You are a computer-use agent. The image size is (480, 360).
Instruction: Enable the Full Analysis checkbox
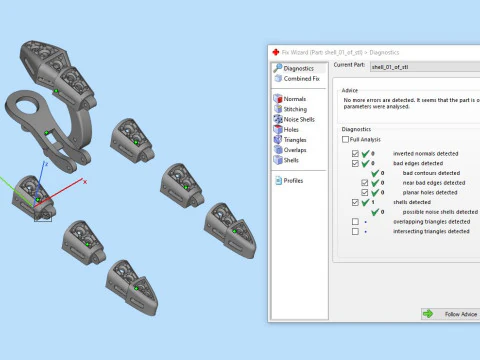point(345,139)
